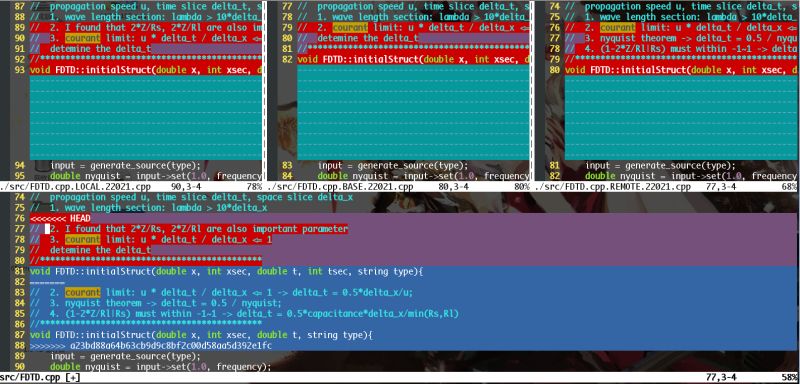This screenshot has width=800, height=384.
Task: Click line 83 ending '0.5*delta_x/u;' in bottom pane
Action: click(x=221, y=292)
